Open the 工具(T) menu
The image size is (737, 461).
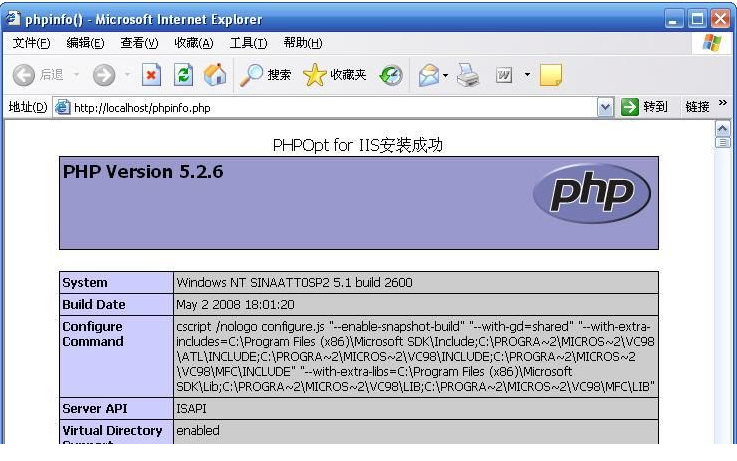click(249, 43)
